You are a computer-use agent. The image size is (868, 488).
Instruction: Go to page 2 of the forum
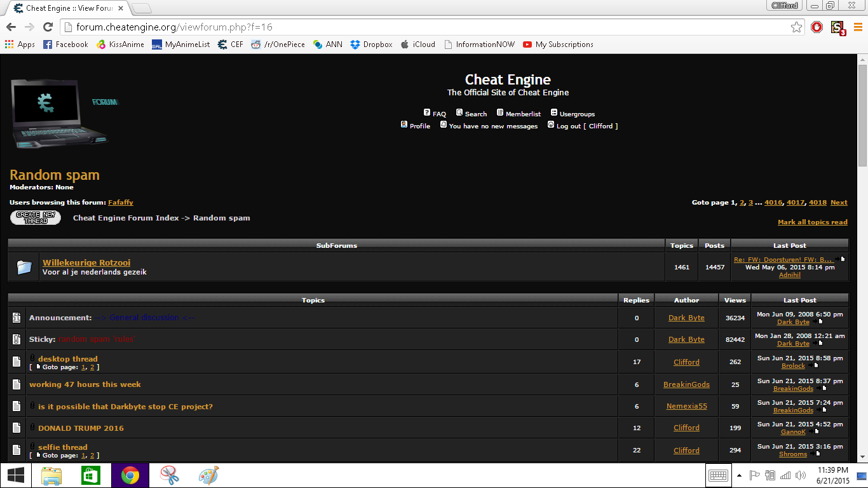[742, 203]
